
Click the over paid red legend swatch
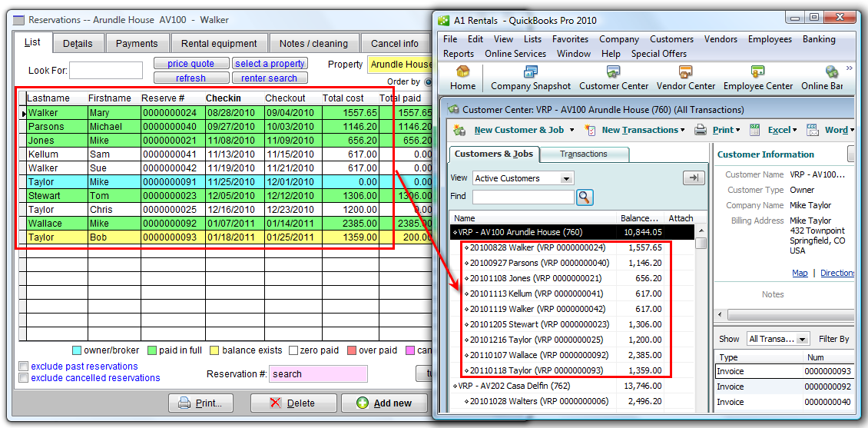coord(351,350)
